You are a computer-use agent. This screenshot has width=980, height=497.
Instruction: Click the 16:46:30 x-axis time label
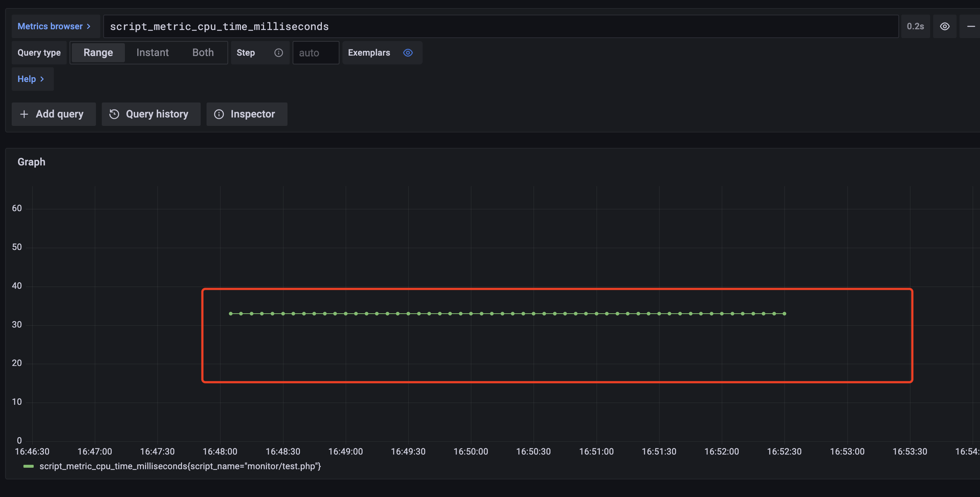click(x=32, y=451)
